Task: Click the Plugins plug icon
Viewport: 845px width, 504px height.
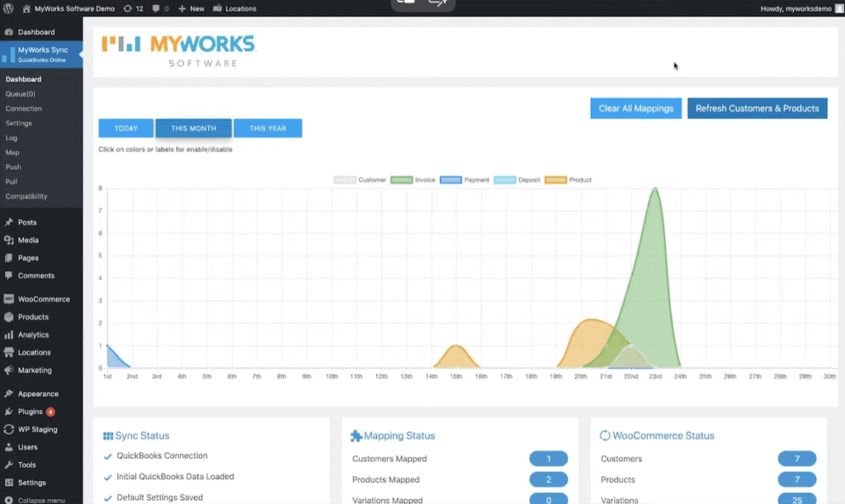Action: [x=8, y=412]
